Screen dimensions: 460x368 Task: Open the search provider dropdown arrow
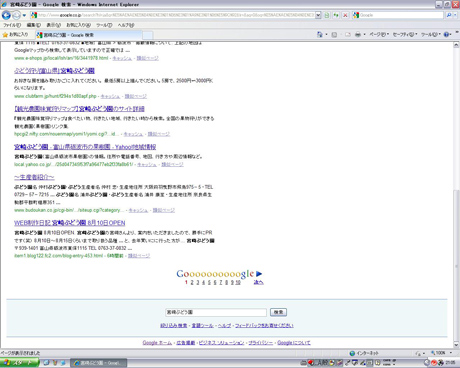point(455,15)
